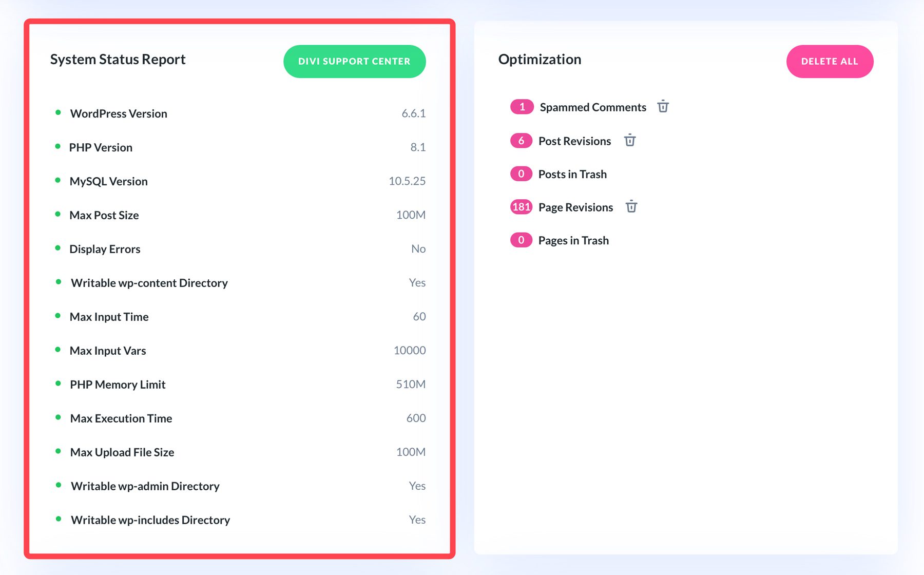Click the Max Upload File Size row
The height and width of the screenshot is (575, 924).
click(122, 452)
